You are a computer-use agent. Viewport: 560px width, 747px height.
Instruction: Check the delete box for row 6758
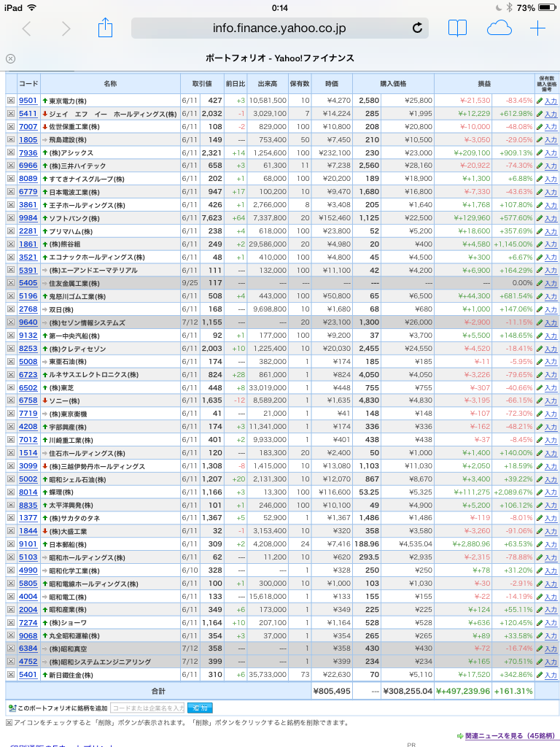pyautogui.click(x=10, y=400)
